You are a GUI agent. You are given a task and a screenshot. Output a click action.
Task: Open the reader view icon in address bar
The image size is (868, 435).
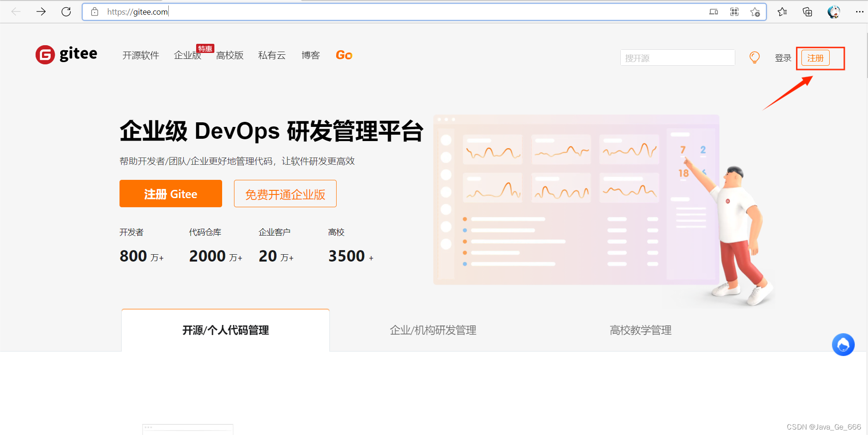tap(714, 12)
